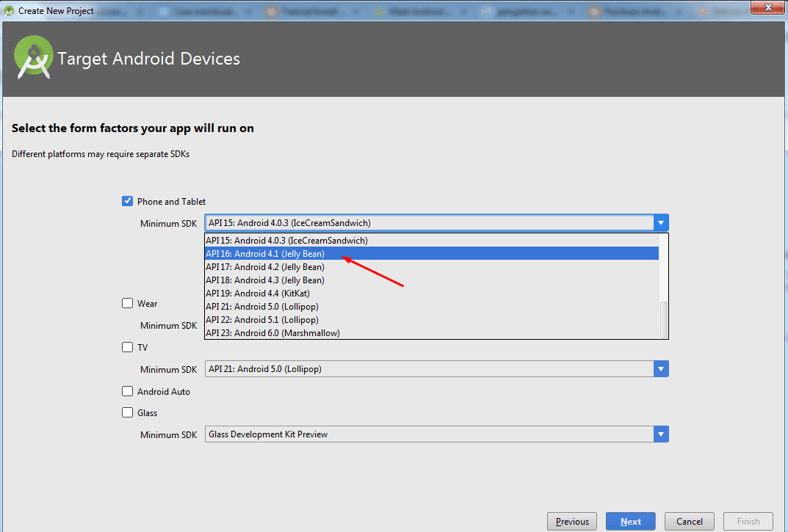Tick the Glass checkbox
This screenshot has width=788, height=532.
tap(128, 412)
